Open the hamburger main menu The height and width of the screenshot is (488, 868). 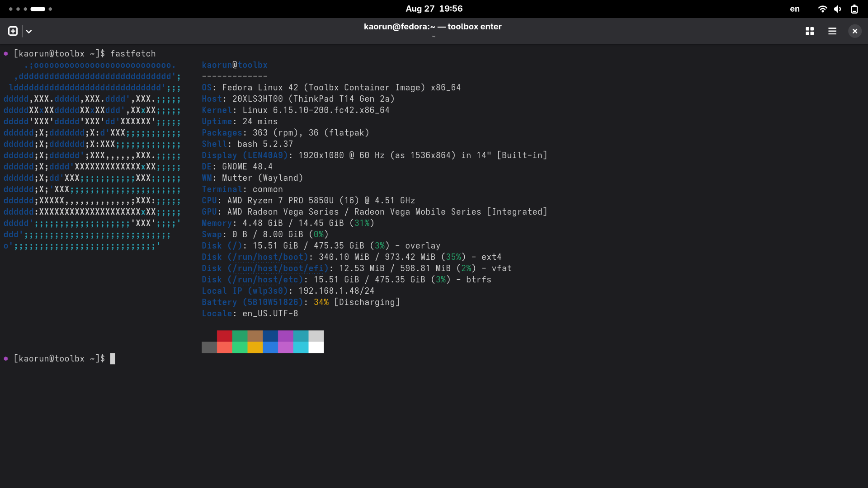(x=832, y=31)
